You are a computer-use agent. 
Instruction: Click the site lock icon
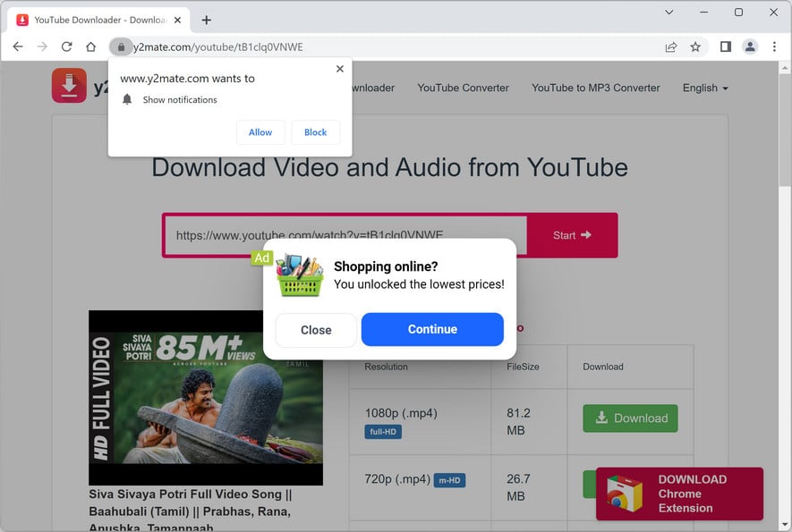click(121, 46)
